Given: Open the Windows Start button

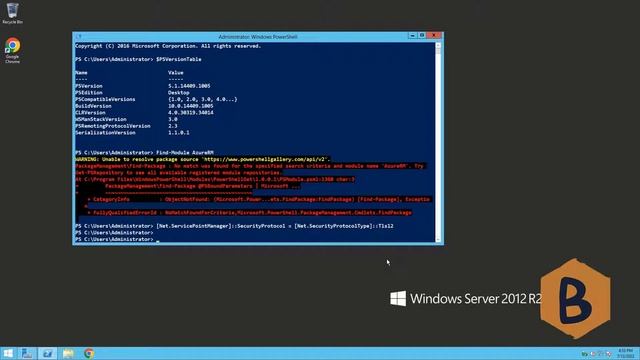Looking at the screenshot, I should coord(8,353).
